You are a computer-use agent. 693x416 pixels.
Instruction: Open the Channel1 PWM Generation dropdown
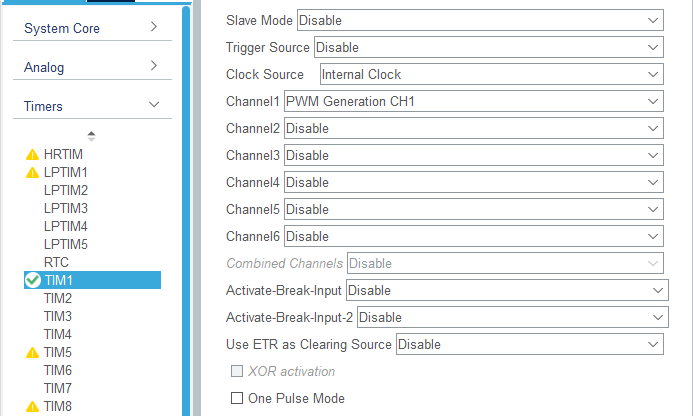click(x=473, y=101)
